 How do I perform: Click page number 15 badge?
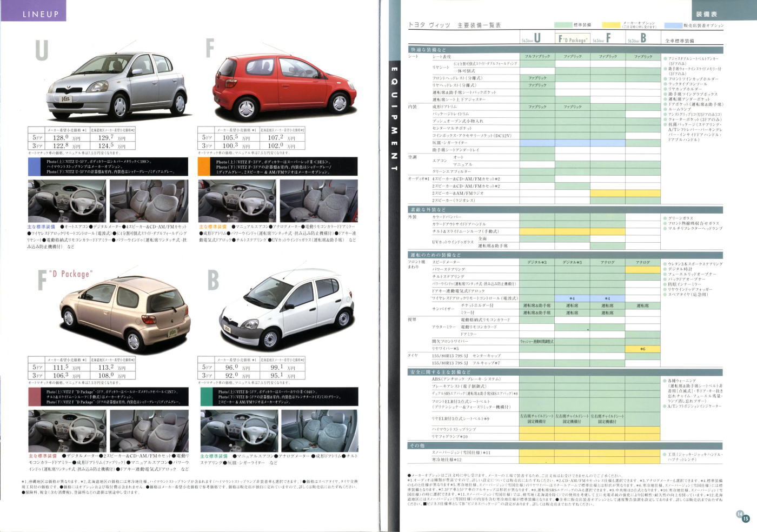click(746, 518)
